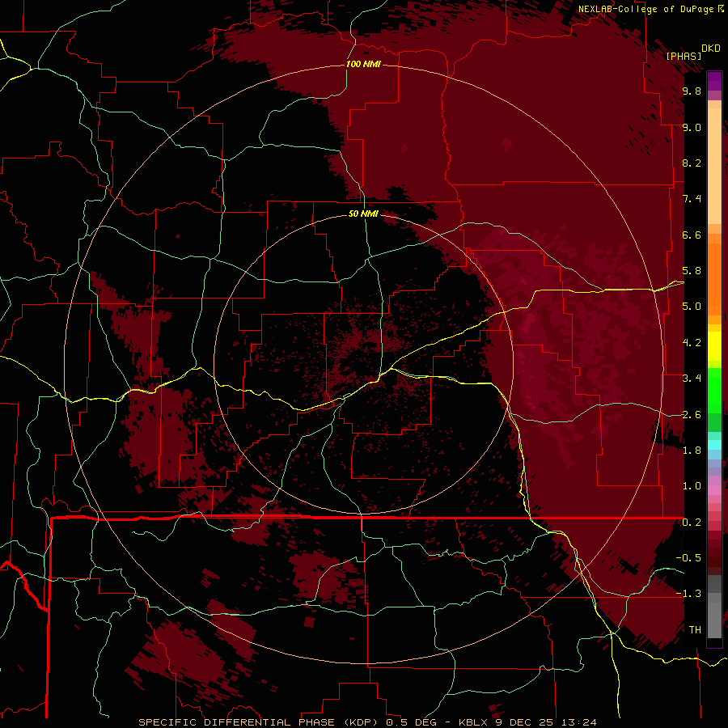
Task: Click the 3.4 value on the color scale
Action: point(692,379)
